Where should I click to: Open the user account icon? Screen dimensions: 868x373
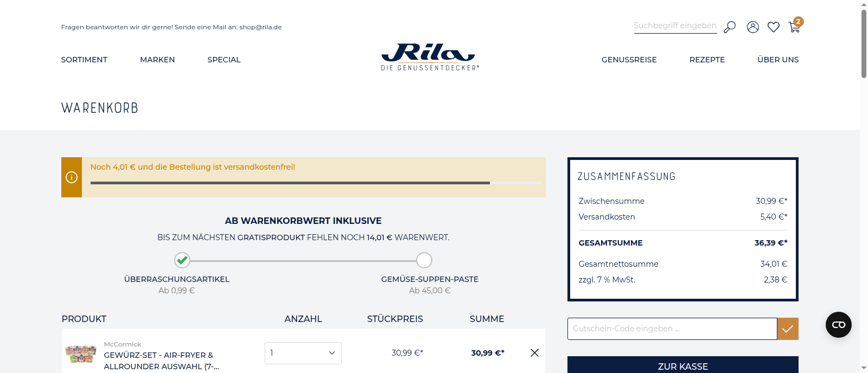[x=753, y=27]
